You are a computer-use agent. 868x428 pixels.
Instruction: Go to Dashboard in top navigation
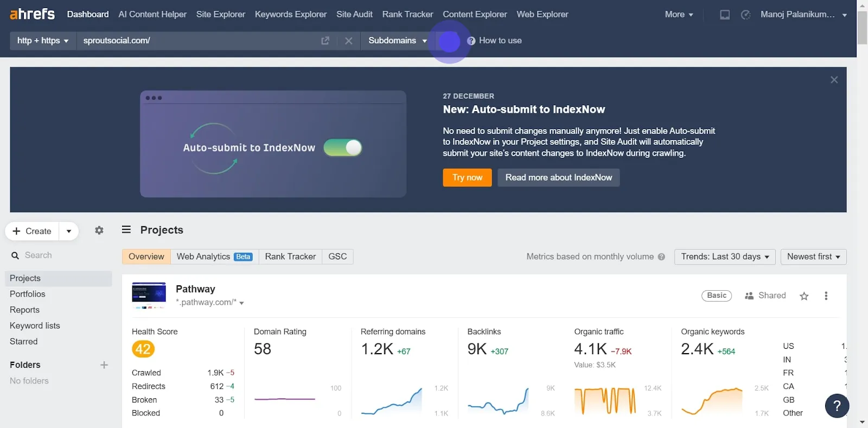[x=88, y=15]
